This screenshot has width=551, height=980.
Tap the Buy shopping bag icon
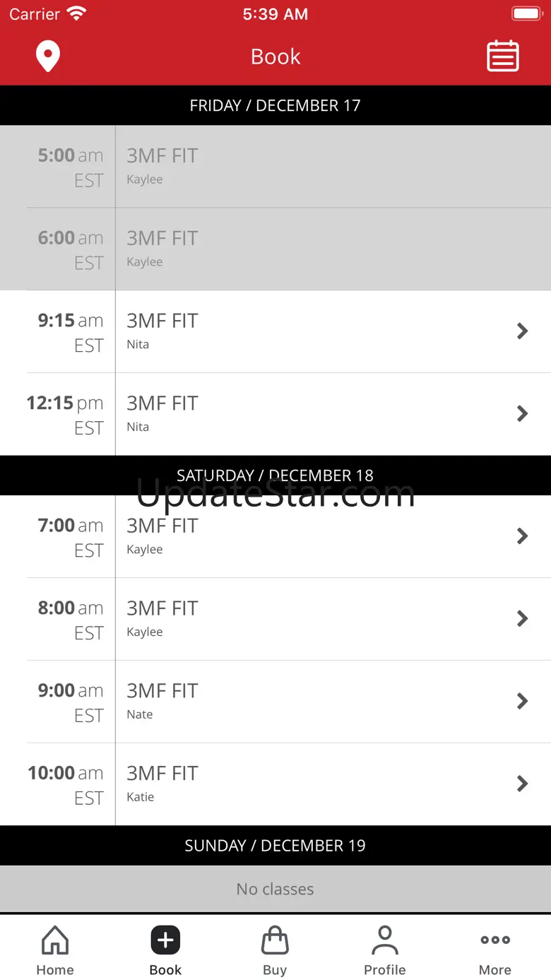[x=275, y=940]
